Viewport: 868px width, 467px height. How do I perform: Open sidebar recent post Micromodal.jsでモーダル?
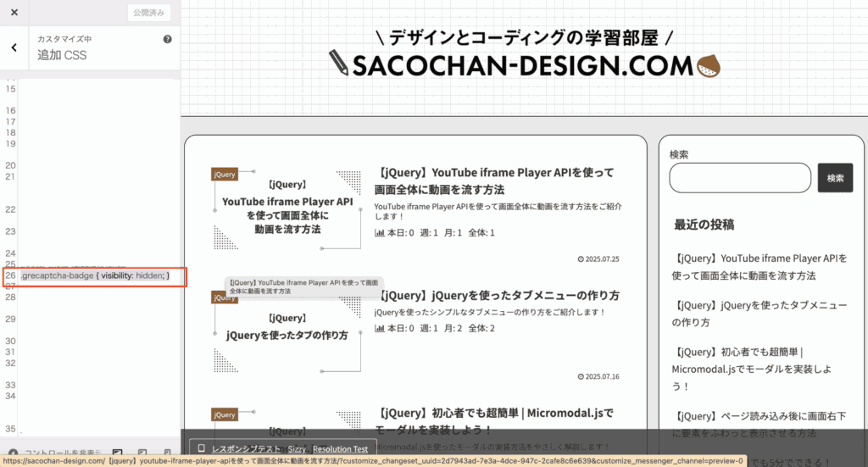pyautogui.click(x=753, y=369)
